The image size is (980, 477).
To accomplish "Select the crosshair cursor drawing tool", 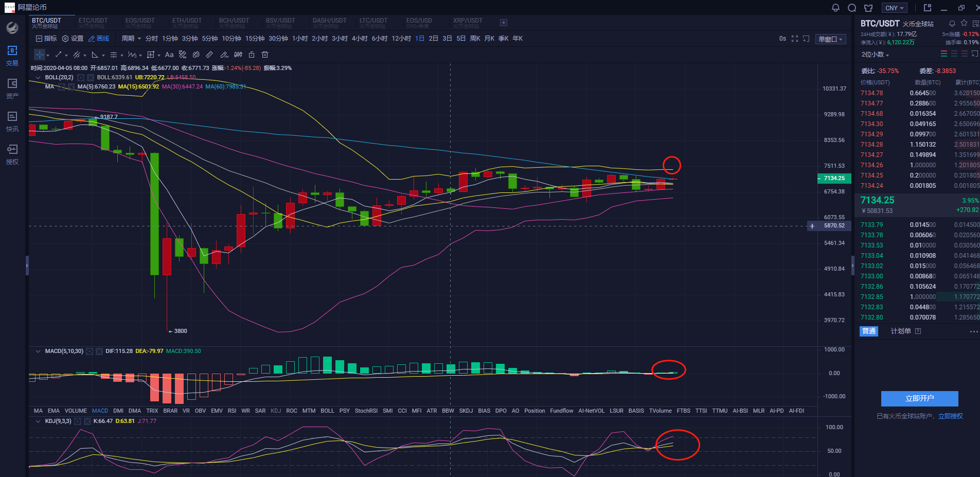I will [x=40, y=55].
